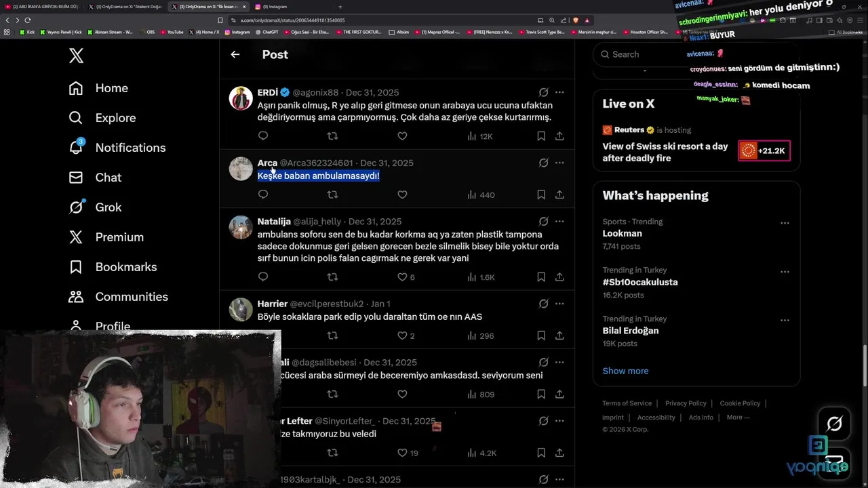
Task: Open more options on Arca's post
Action: coord(559,163)
